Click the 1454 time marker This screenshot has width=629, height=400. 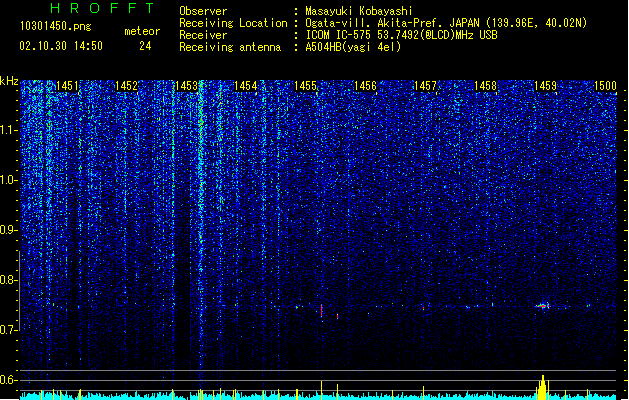click(246, 86)
